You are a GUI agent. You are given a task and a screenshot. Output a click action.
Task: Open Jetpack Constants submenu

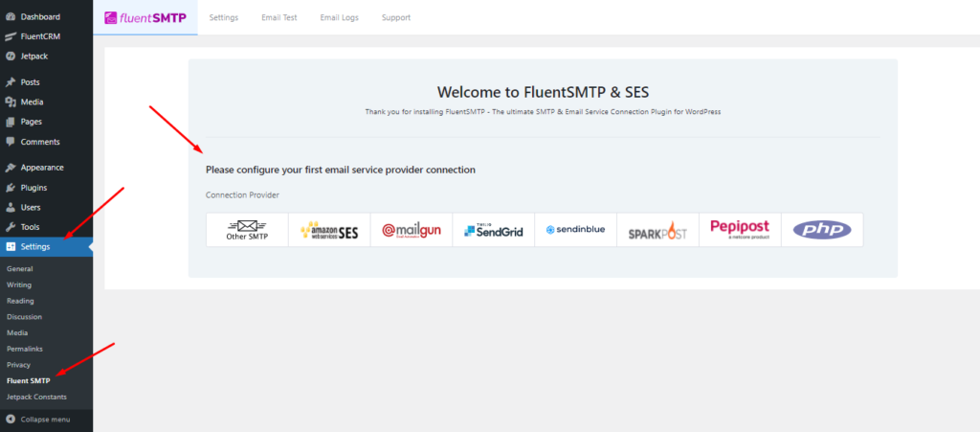pyautogui.click(x=36, y=397)
